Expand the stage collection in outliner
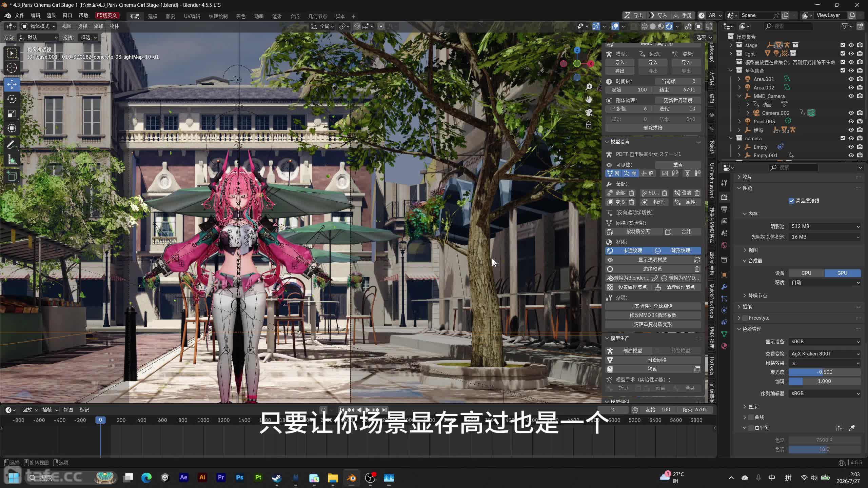This screenshot has height=488, width=868. (x=731, y=45)
